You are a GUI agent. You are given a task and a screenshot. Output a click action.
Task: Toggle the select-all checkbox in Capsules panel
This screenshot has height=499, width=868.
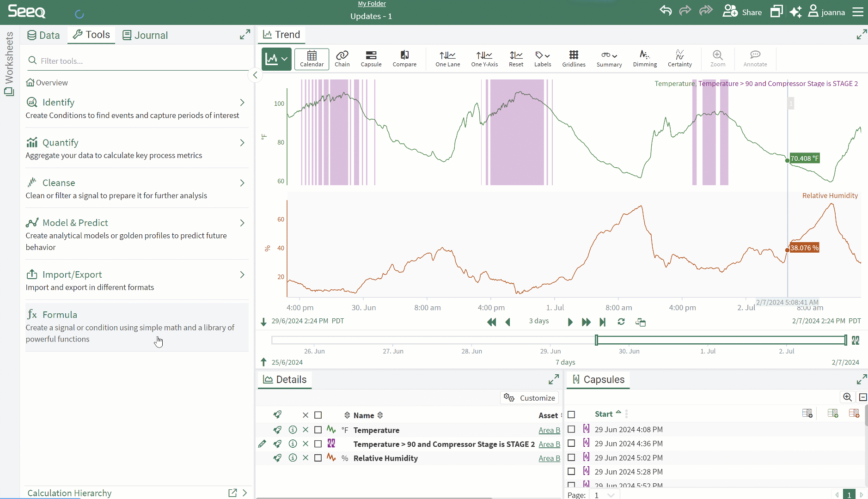coord(571,414)
